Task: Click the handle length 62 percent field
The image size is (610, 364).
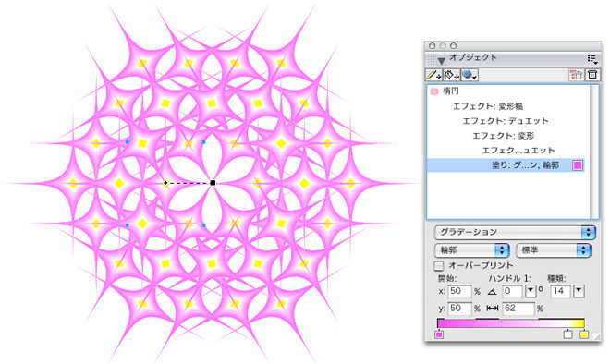Action: pos(518,309)
